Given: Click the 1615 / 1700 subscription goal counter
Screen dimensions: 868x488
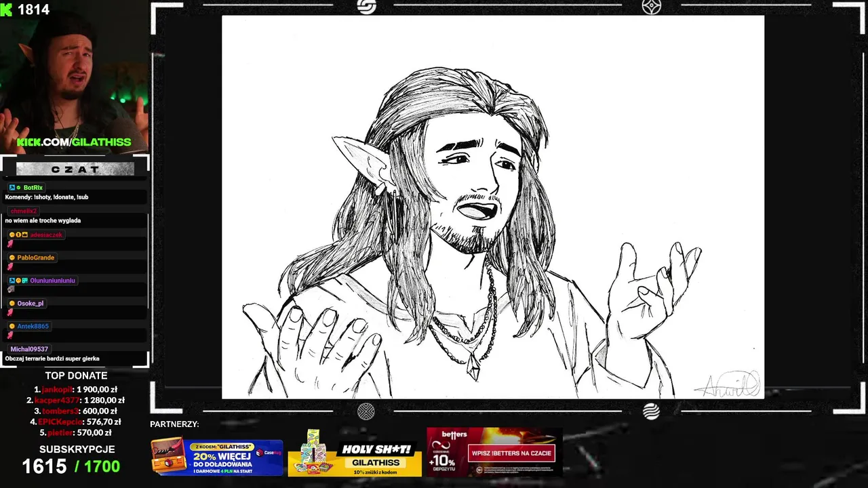Looking at the screenshot, I should coord(71,466).
